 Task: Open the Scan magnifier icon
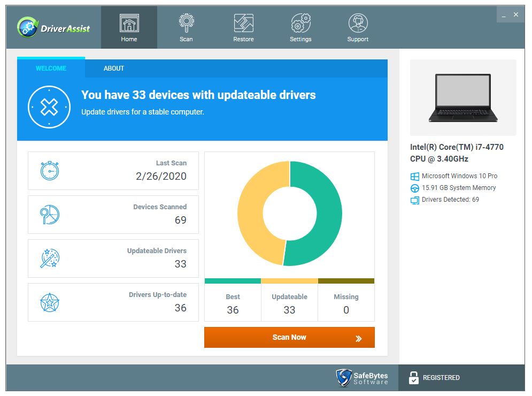[186, 23]
